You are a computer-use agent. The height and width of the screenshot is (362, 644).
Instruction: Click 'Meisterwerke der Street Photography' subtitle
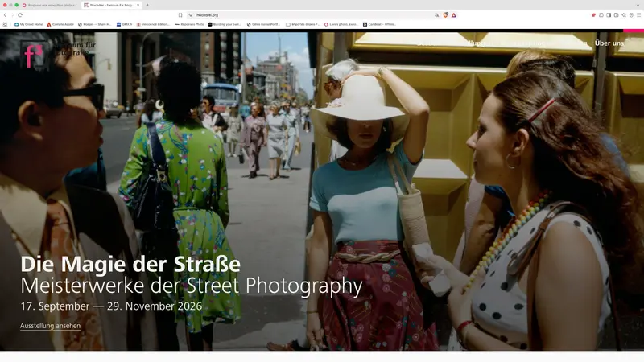click(192, 286)
